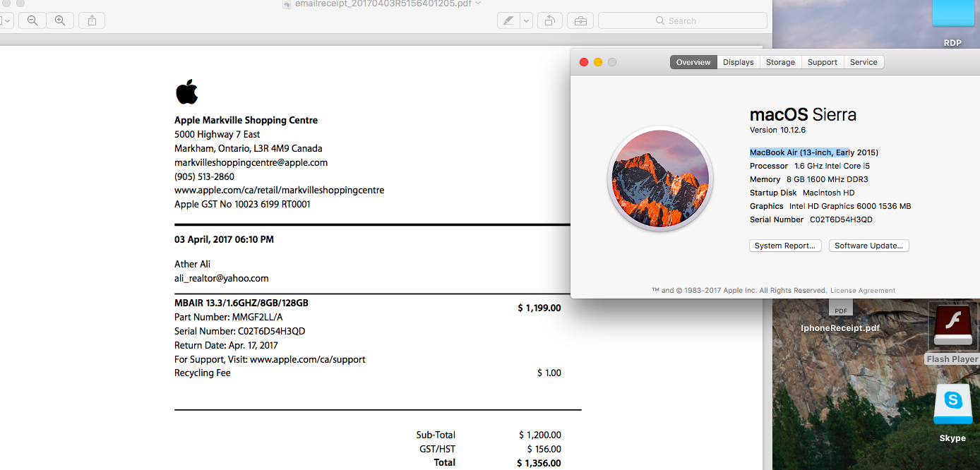Select the Markup highlight pen tool
This screenshot has width=980, height=470.
pos(508,21)
